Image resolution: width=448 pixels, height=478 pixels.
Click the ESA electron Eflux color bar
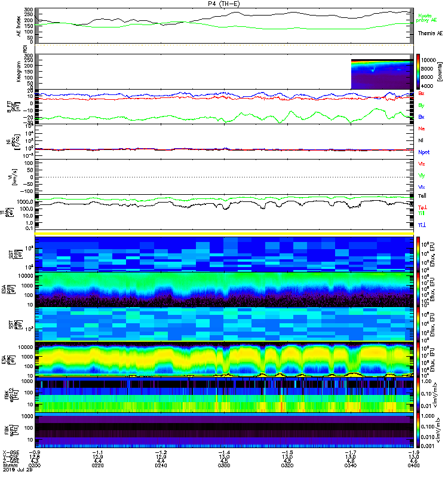coord(418,360)
